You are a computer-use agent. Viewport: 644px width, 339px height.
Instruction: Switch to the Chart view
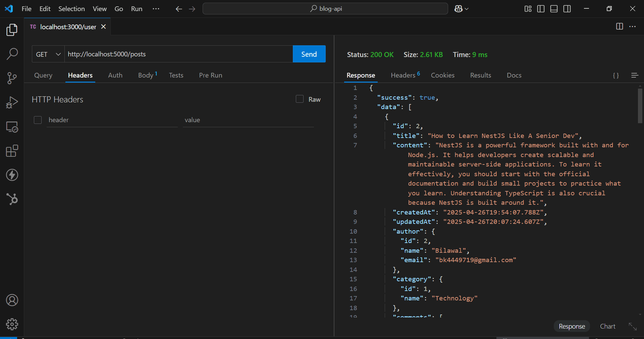pos(608,326)
